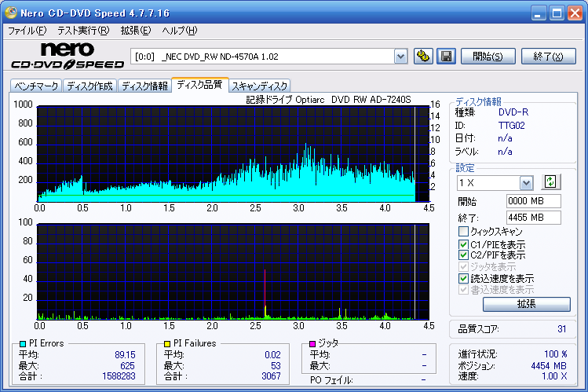Image resolution: width=588 pixels, height=392 pixels.
Task: Click the disabled ジッタを表示 checkbox
Action: (463, 267)
